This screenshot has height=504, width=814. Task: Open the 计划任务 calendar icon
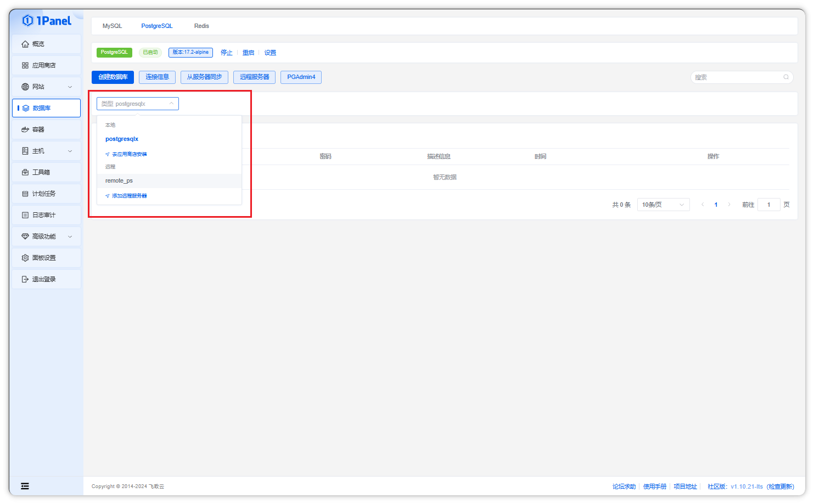click(25, 194)
